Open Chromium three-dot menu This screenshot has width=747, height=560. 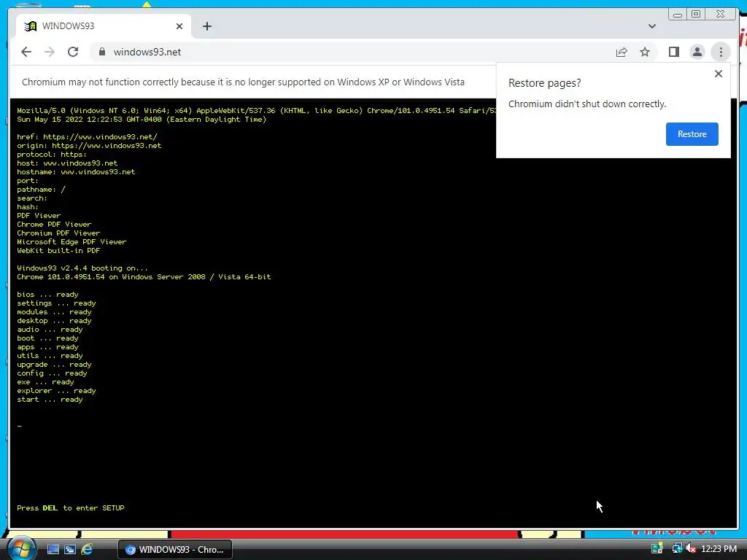(721, 52)
